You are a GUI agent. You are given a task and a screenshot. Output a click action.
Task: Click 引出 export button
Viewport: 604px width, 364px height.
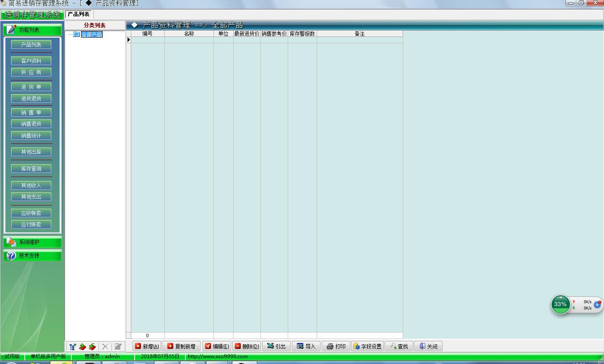(276, 346)
